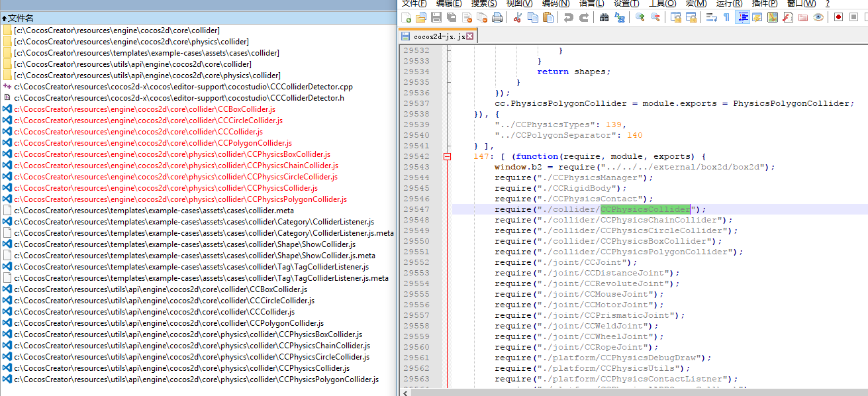Click the Close document toolbar icon
Viewport: 868px width, 396px height.
point(467,17)
